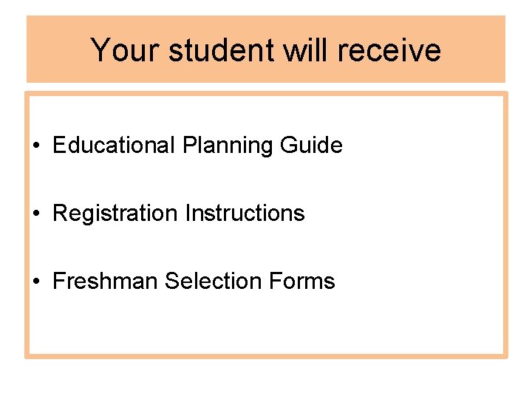Screen dimensions: 532x399
Task: Click the bullet marker before Registration Instructions
Action: tap(37, 214)
